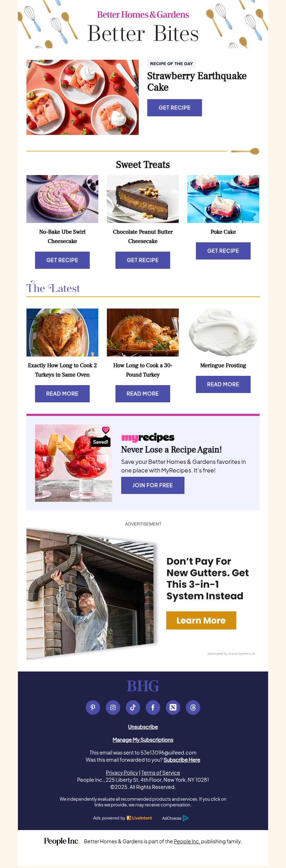
Task: Click the Unsubscribe link
Action: (x=143, y=727)
